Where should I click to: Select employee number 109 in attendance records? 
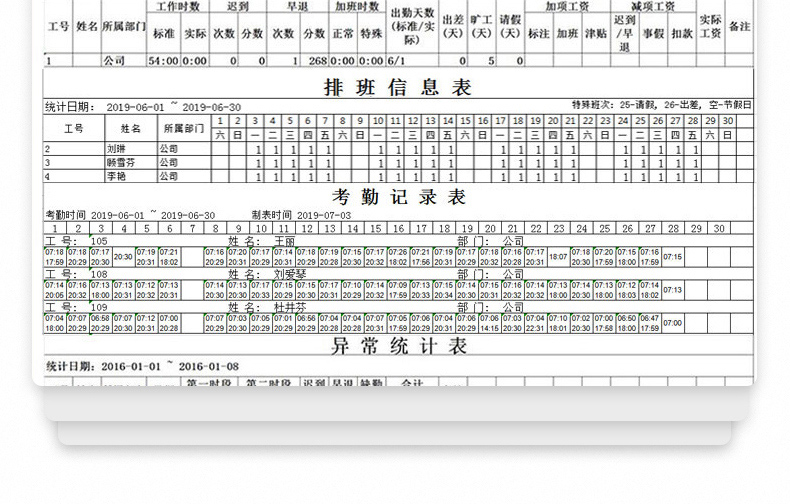coord(99,307)
